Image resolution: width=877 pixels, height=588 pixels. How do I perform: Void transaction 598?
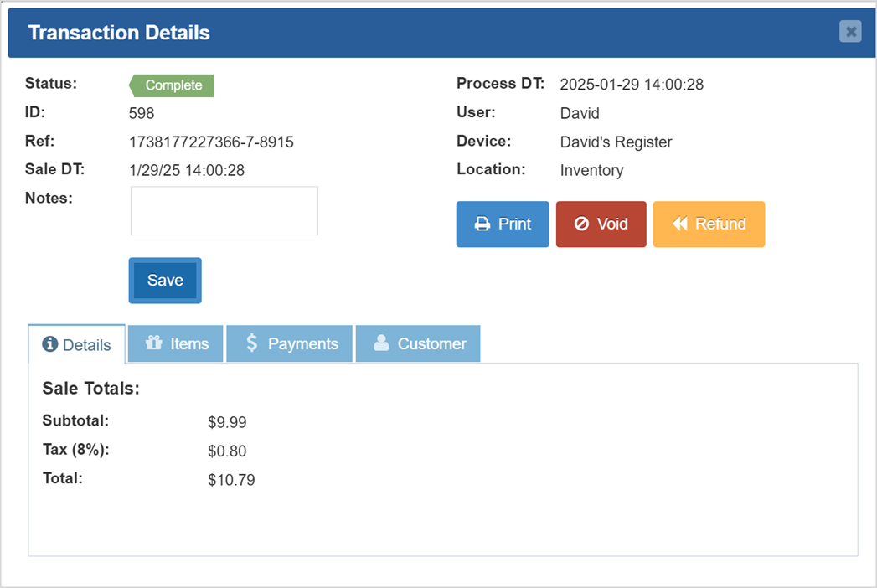coord(601,224)
